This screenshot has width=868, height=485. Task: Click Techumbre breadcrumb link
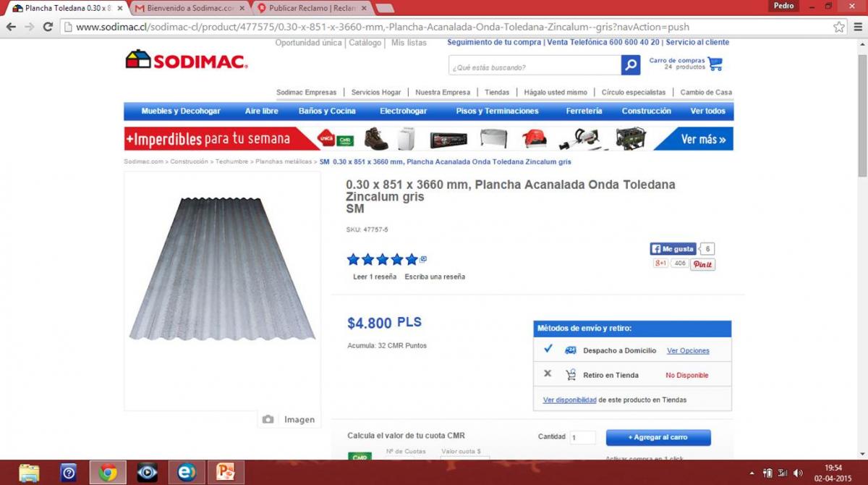pos(231,161)
